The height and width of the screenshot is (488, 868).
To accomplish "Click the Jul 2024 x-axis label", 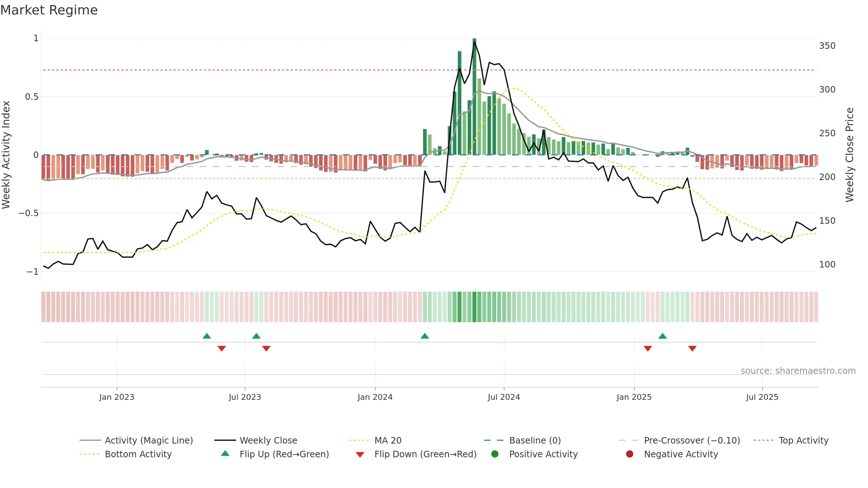I will [504, 397].
